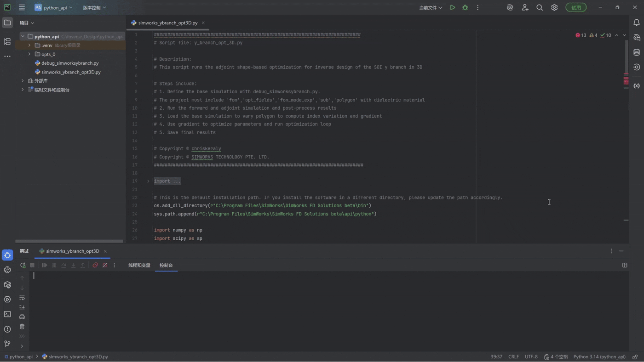Open the Database tool window

tap(637, 52)
